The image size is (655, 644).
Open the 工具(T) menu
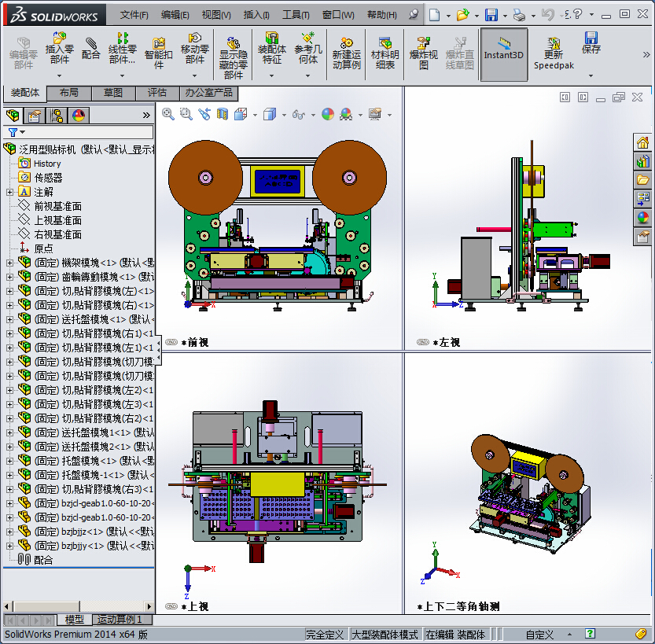click(x=296, y=15)
